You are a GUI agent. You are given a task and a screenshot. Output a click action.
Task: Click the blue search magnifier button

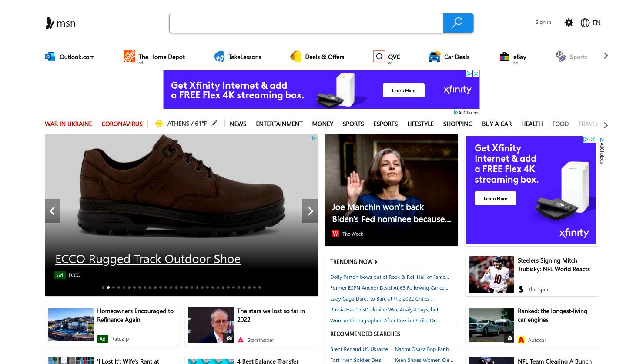click(x=458, y=23)
